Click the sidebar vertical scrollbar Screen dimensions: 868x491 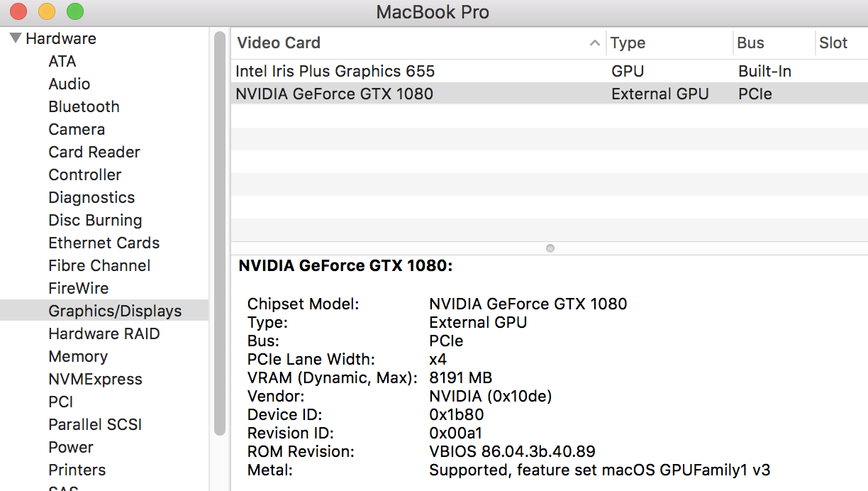click(219, 234)
